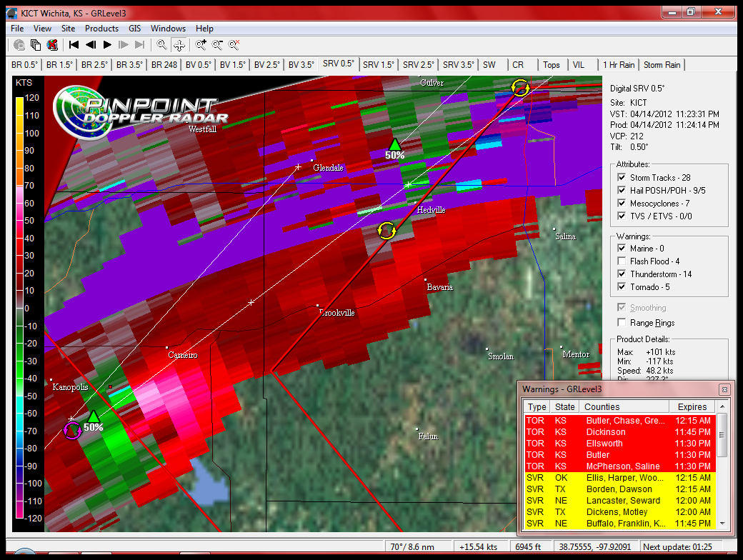Viewport: 743px width, 560px height.
Task: Jump to the last frame of the loop
Action: pos(140,45)
